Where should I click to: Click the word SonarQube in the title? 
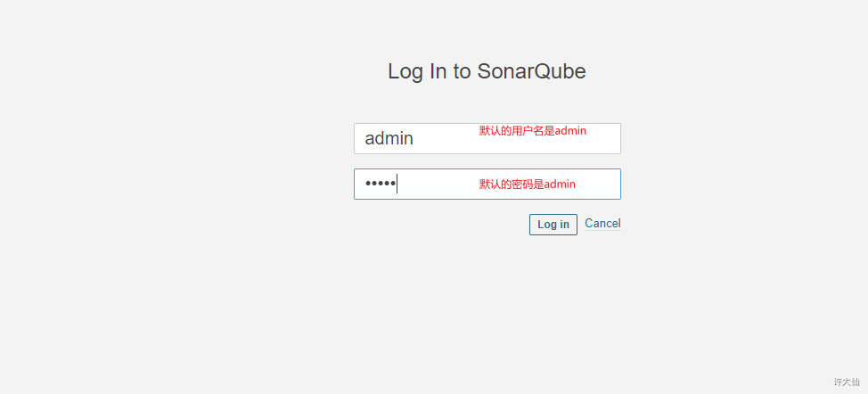coord(531,72)
